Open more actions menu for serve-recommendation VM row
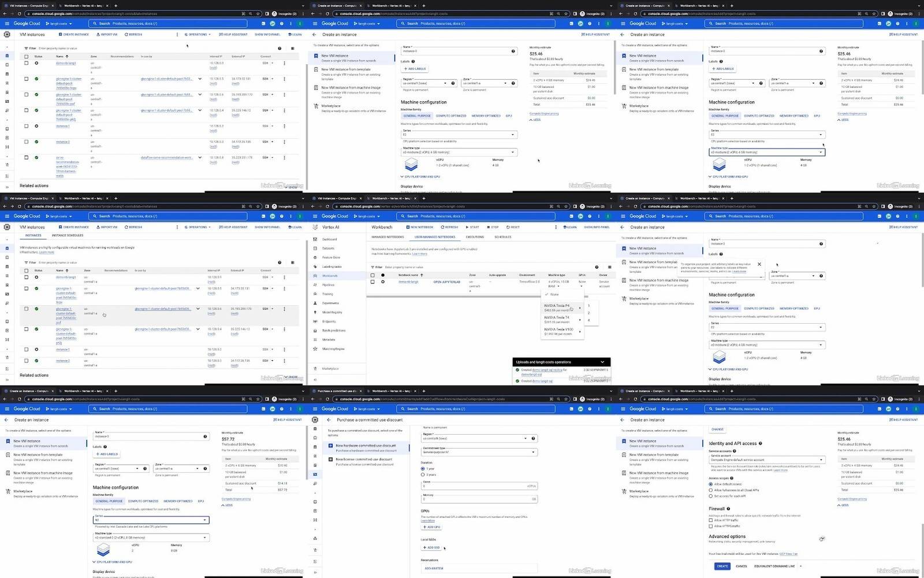This screenshot has height=578, width=924. tap(284, 157)
